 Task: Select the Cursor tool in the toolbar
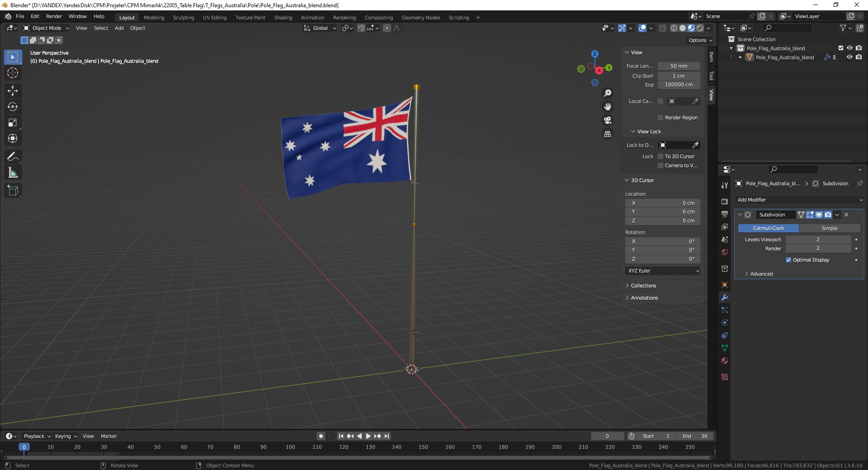[13, 73]
